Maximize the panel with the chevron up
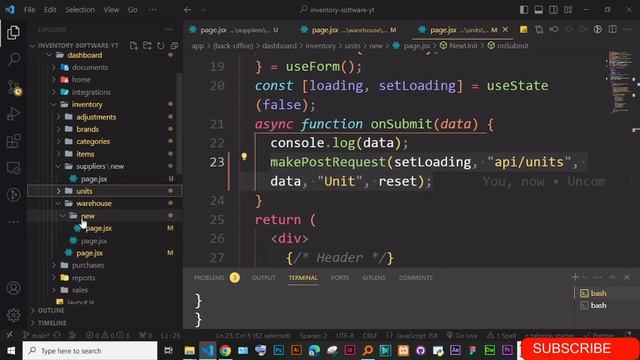 [x=612, y=277]
